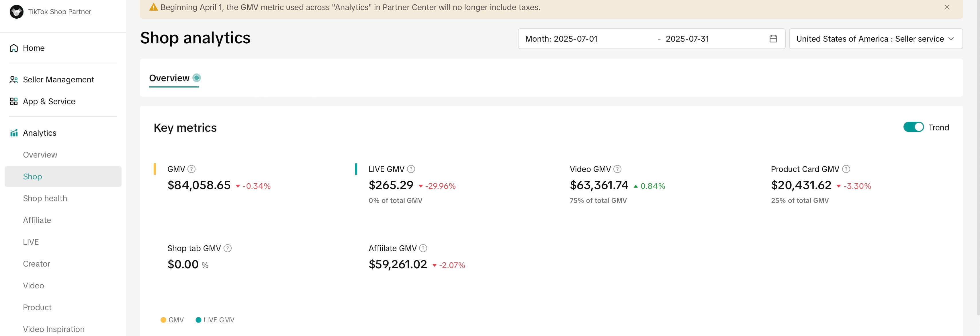The height and width of the screenshot is (336, 980).
Task: Go to Shop health in sidebar
Action: (45, 198)
